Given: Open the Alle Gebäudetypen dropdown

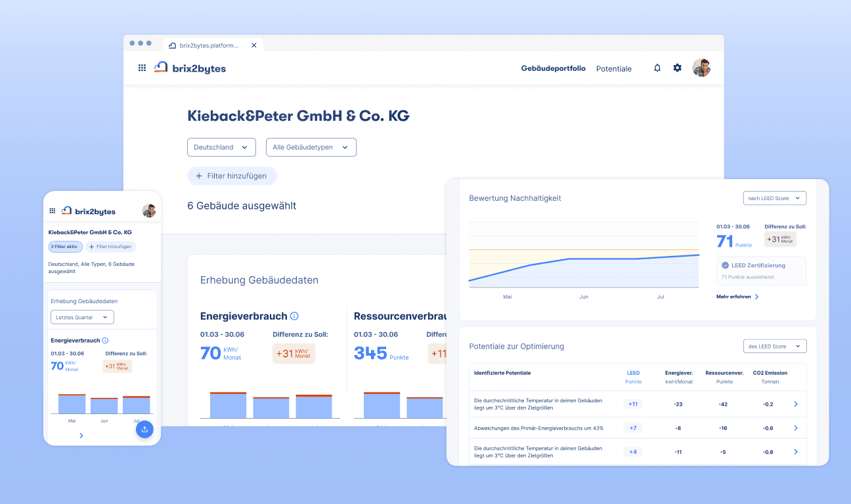Looking at the screenshot, I should 311,148.
